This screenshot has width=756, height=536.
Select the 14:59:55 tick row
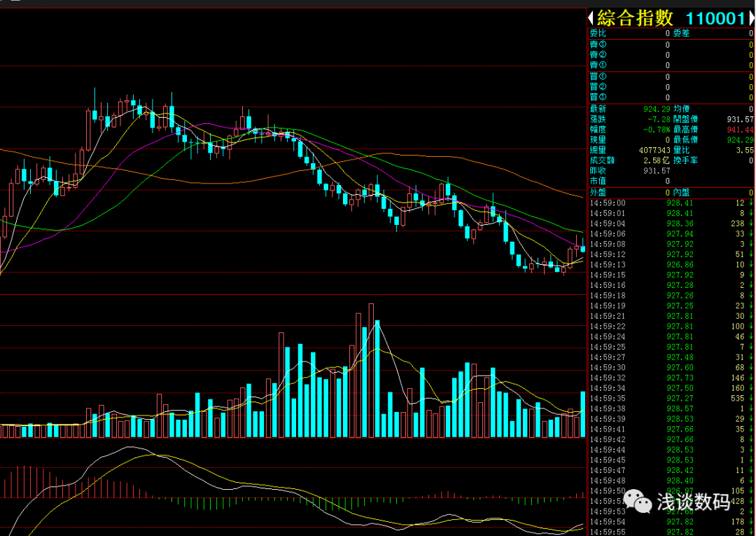coord(671,531)
